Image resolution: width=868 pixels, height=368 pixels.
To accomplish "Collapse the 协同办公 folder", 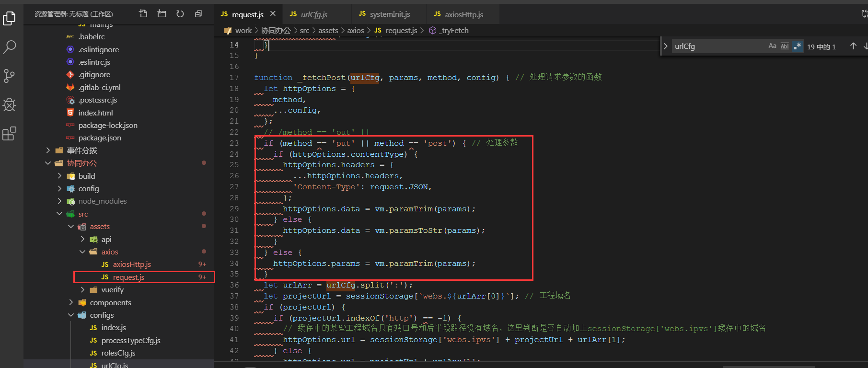I will pyautogui.click(x=48, y=163).
